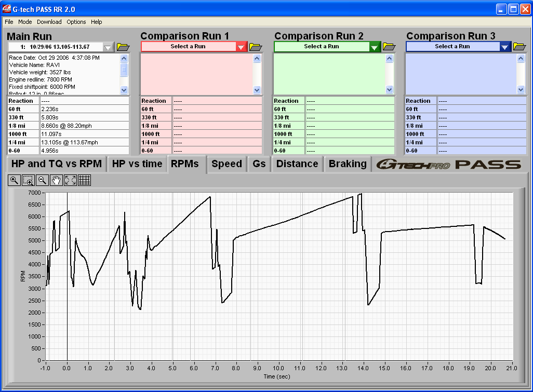Open the Comparison Run 3 run chooser dropdown

coord(505,46)
